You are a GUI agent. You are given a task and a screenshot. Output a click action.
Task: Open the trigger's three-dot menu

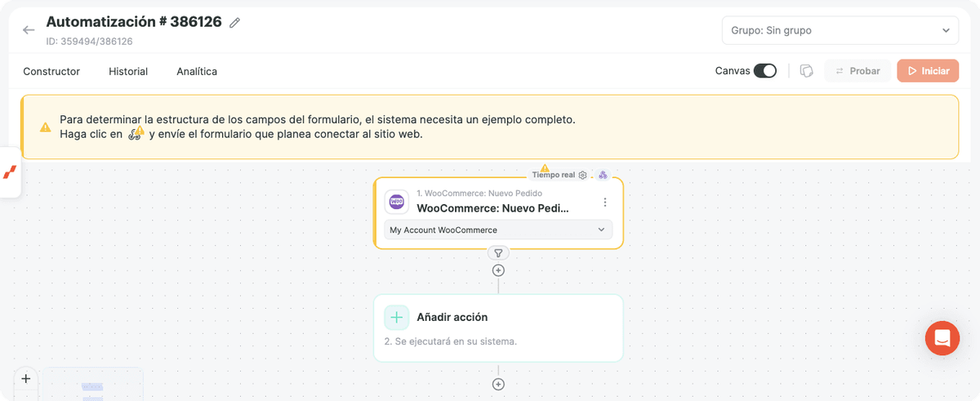(605, 202)
